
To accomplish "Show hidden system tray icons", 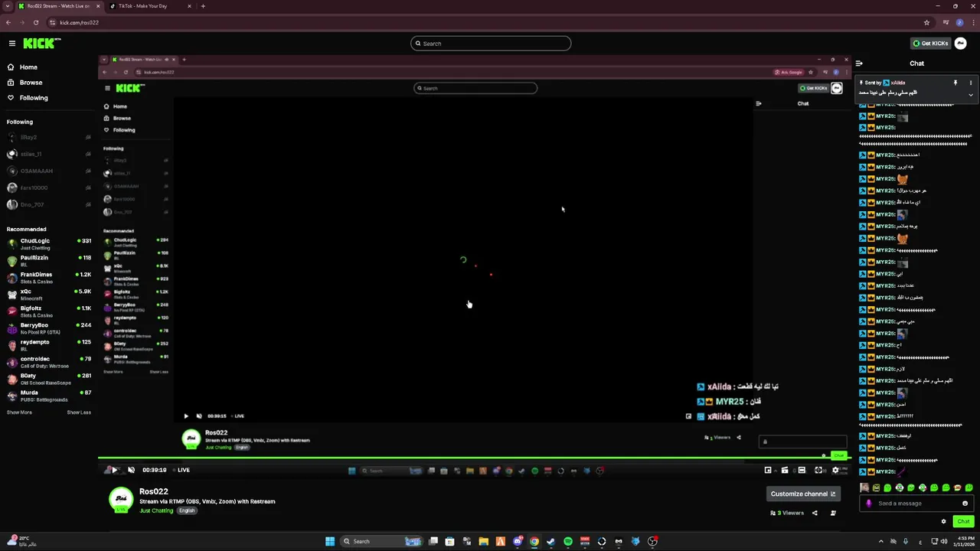I will pos(881,542).
